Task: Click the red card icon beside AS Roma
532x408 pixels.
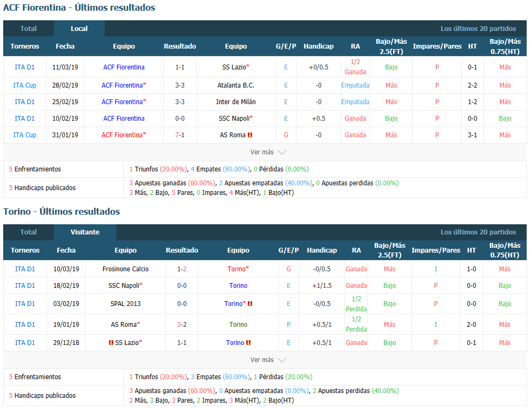Action: [x=250, y=135]
